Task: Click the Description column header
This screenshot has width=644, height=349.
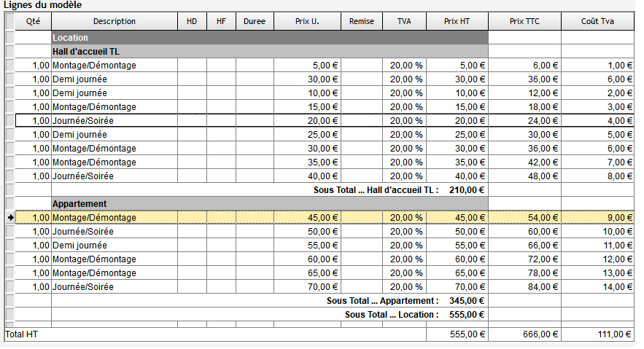Action: point(115,21)
